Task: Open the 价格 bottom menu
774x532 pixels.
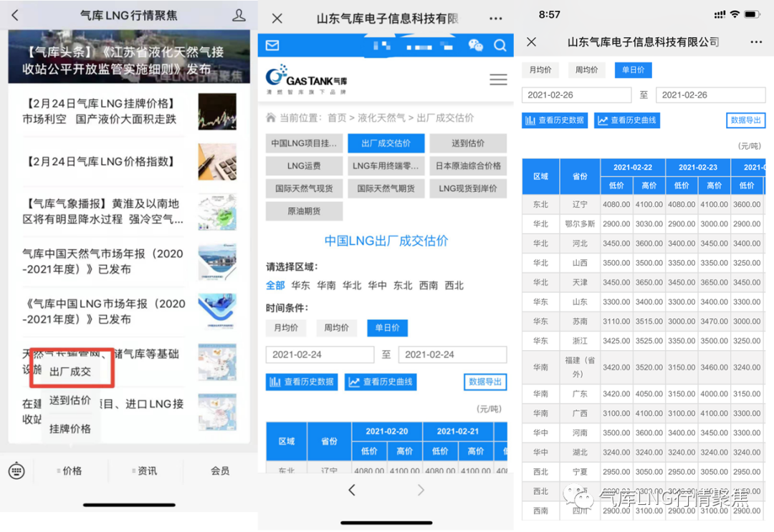Action: click(70, 471)
